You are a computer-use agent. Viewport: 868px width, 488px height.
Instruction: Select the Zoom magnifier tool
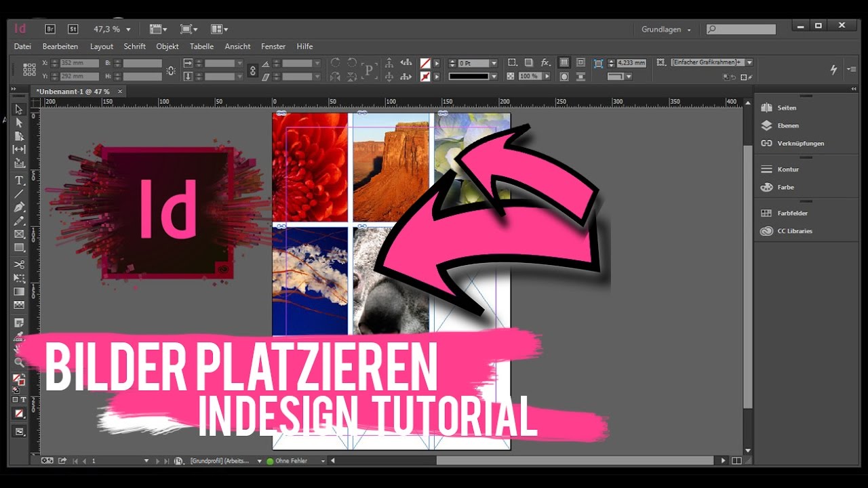(x=19, y=363)
